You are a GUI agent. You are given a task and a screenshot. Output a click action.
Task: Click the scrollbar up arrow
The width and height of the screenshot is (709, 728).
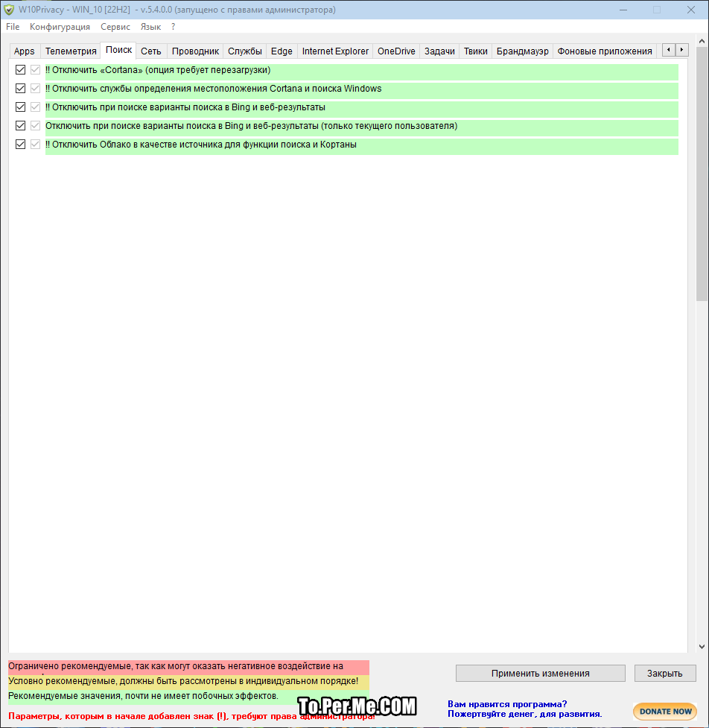[702, 41]
